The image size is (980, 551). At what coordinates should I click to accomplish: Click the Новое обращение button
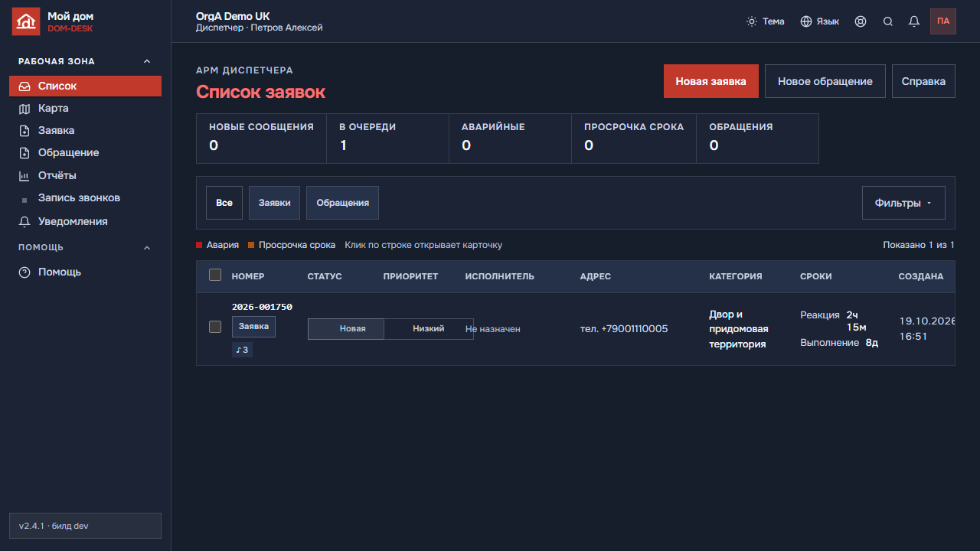pyautogui.click(x=825, y=81)
